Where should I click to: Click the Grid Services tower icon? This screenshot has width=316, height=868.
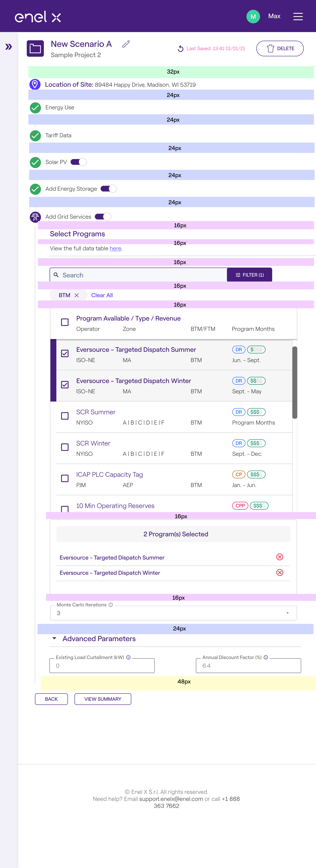coord(35,217)
